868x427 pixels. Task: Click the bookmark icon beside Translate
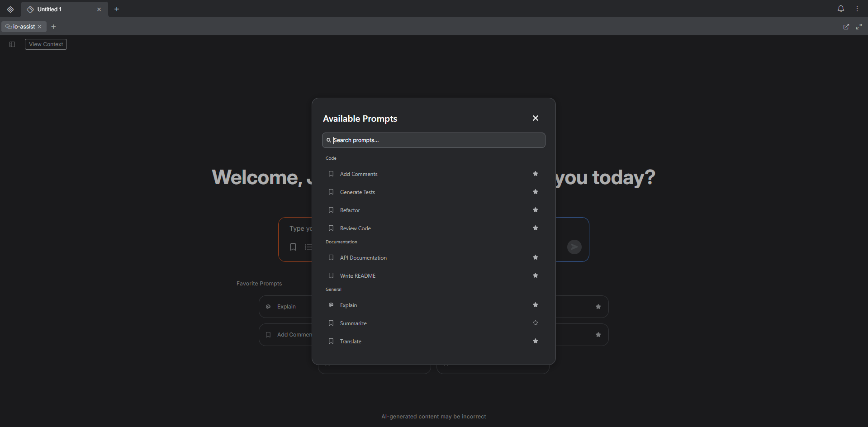point(331,341)
